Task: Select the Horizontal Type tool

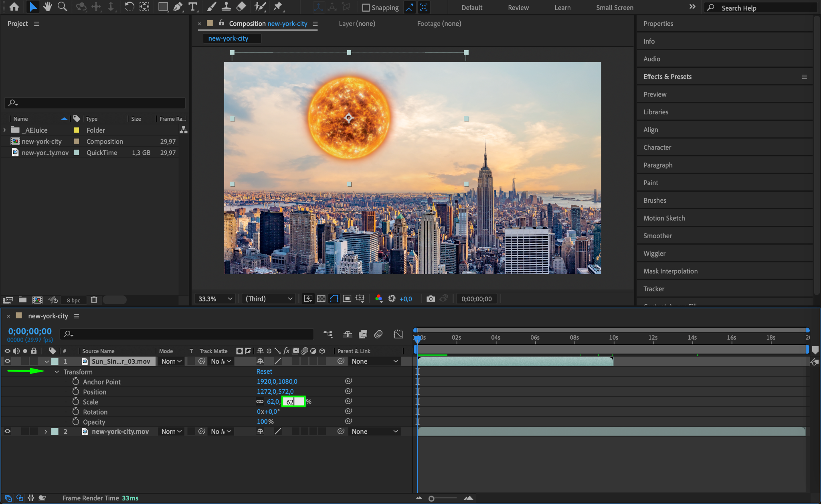Action: (x=193, y=7)
